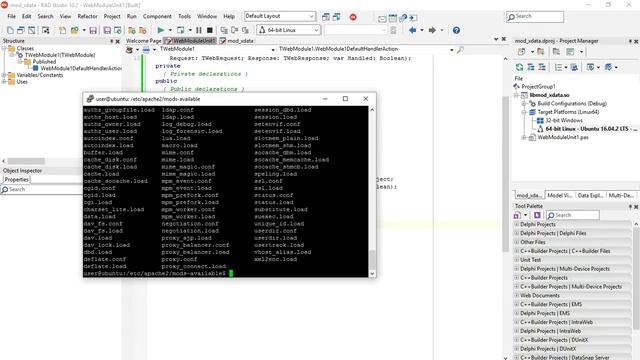
Task: Select 32-bit Windows target platform
Action: 564,120
